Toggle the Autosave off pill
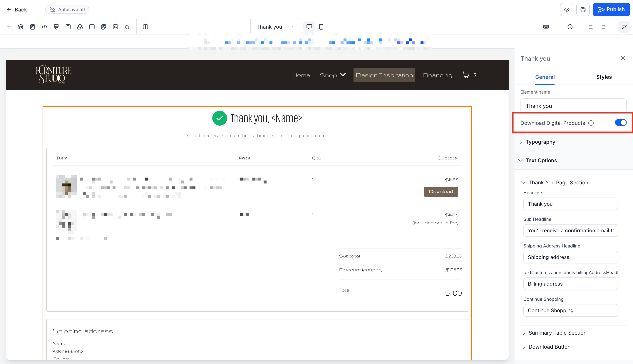Screen dimensions: 633x364 pos(67,9)
